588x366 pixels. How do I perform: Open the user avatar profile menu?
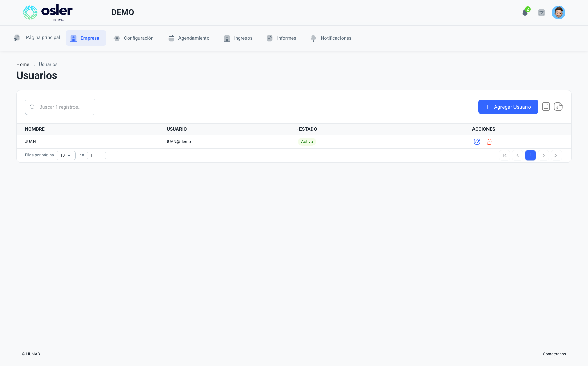click(x=559, y=13)
